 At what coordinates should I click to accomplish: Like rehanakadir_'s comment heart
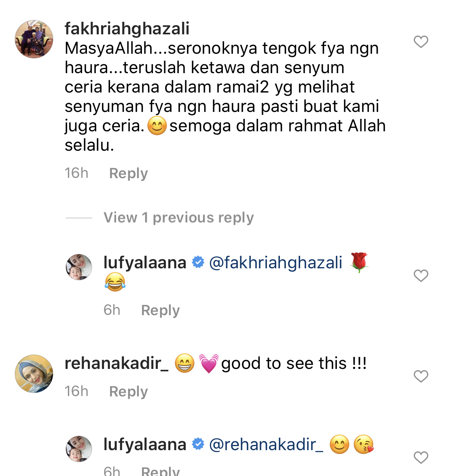(x=421, y=376)
